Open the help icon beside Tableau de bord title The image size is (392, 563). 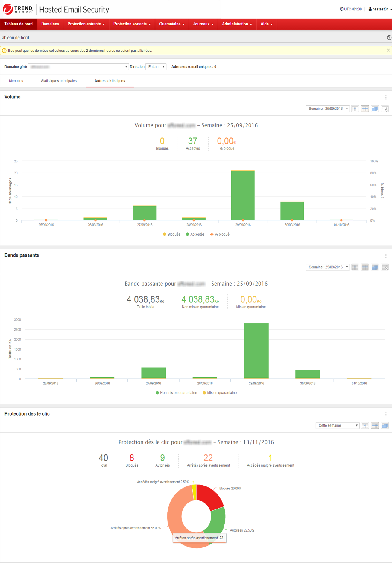click(x=389, y=38)
